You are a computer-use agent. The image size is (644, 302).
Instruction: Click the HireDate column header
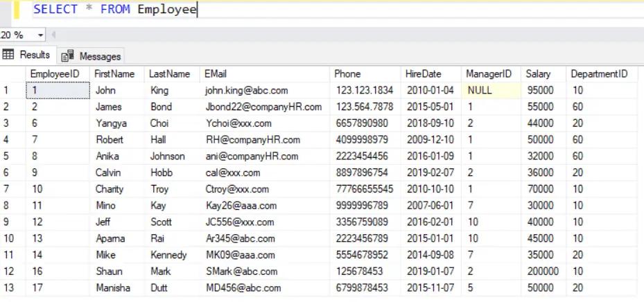click(x=423, y=73)
